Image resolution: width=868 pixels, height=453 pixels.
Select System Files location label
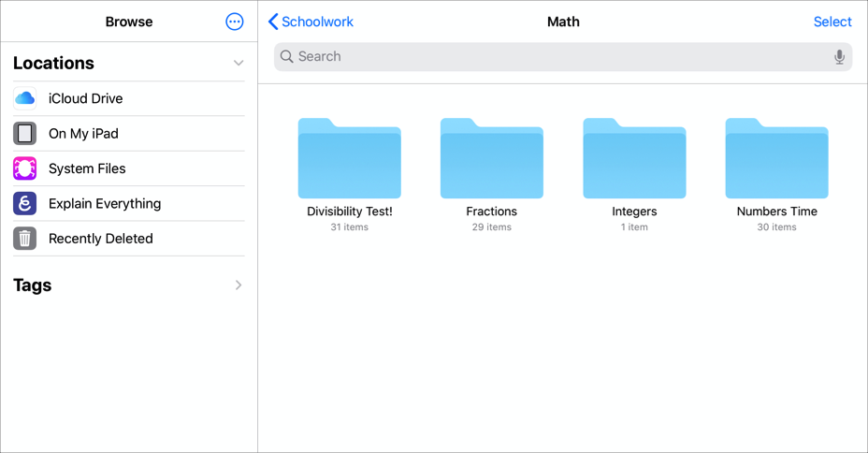(x=87, y=168)
